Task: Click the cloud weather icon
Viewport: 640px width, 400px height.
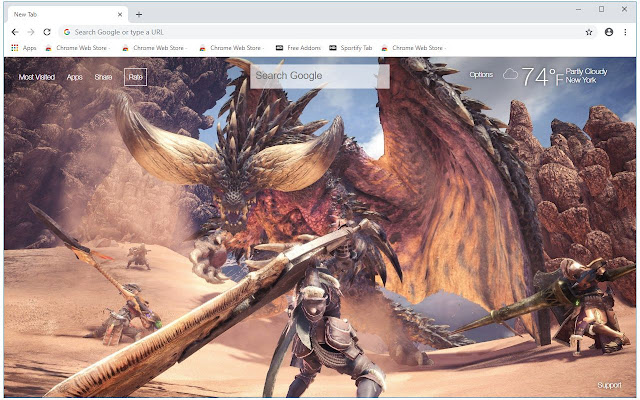Action: pos(510,74)
